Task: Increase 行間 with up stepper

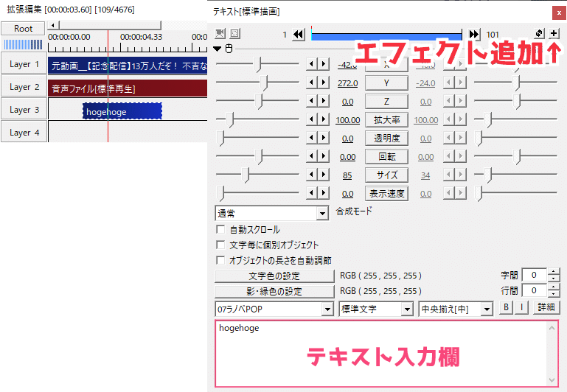Action: point(553,287)
